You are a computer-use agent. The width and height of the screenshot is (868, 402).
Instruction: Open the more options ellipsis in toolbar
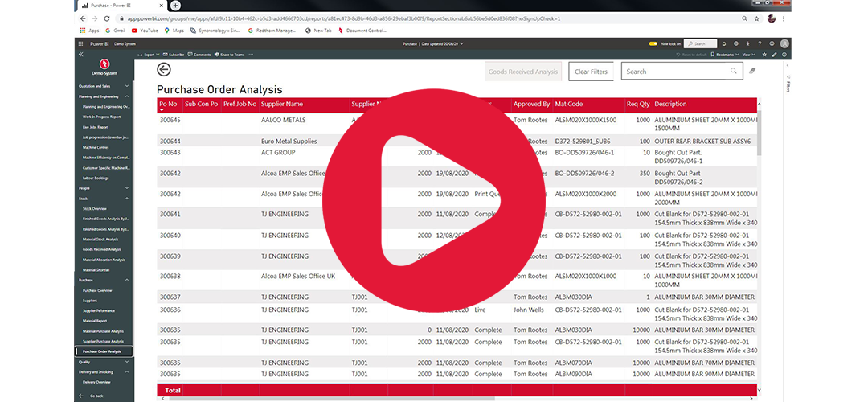[252, 55]
